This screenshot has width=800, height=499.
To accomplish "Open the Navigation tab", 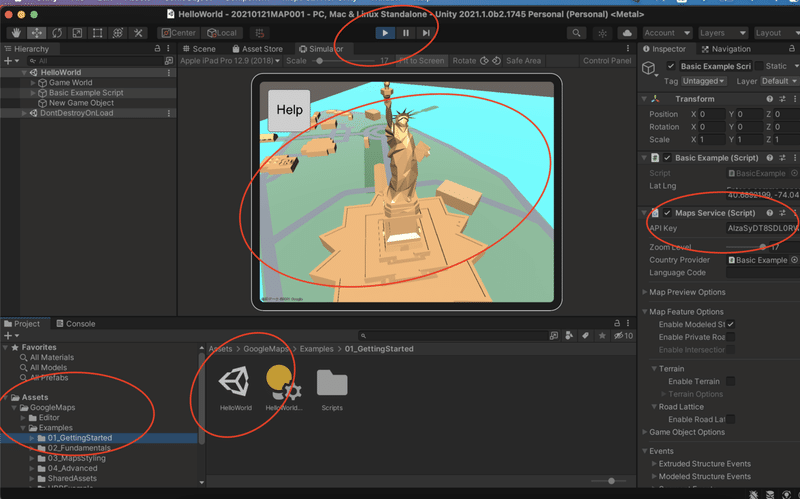I will pyautogui.click(x=726, y=49).
